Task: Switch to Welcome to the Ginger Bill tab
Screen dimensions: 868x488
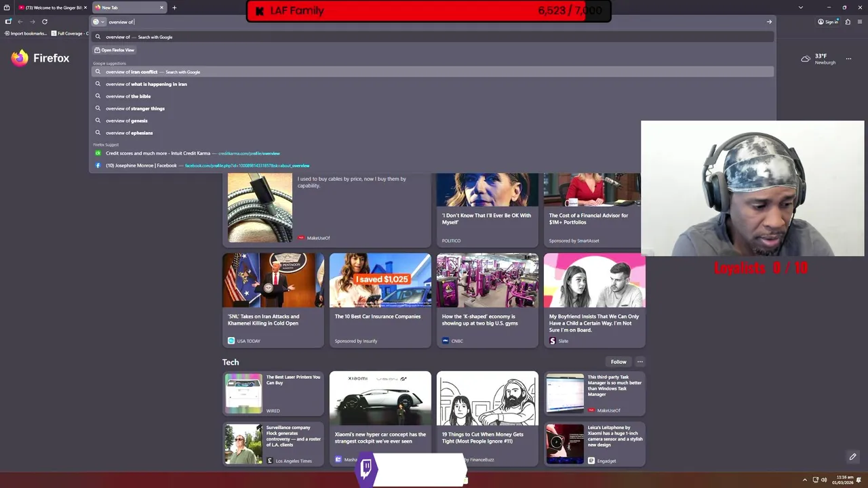Action: pyautogui.click(x=53, y=7)
